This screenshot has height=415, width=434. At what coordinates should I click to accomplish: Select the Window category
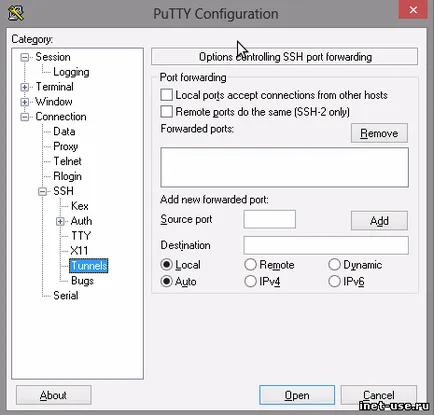(54, 102)
